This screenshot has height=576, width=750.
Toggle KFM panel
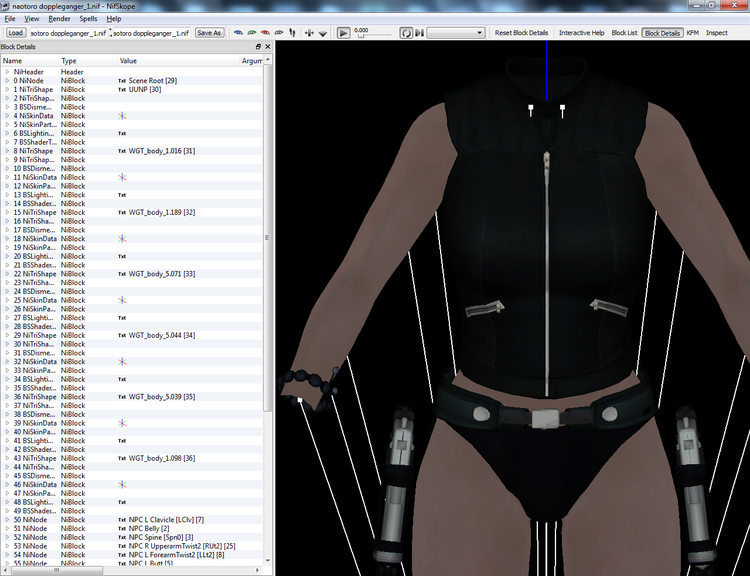[693, 33]
